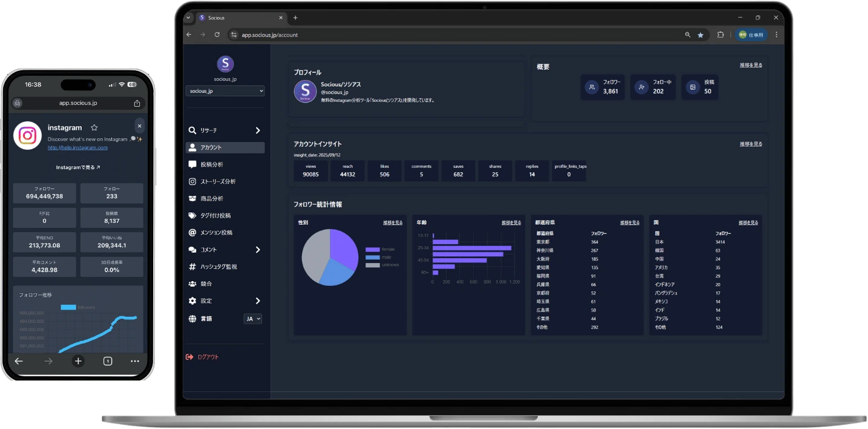Click the Instagram icon for ストーリーズ分析
The image size is (868, 429).
click(192, 182)
